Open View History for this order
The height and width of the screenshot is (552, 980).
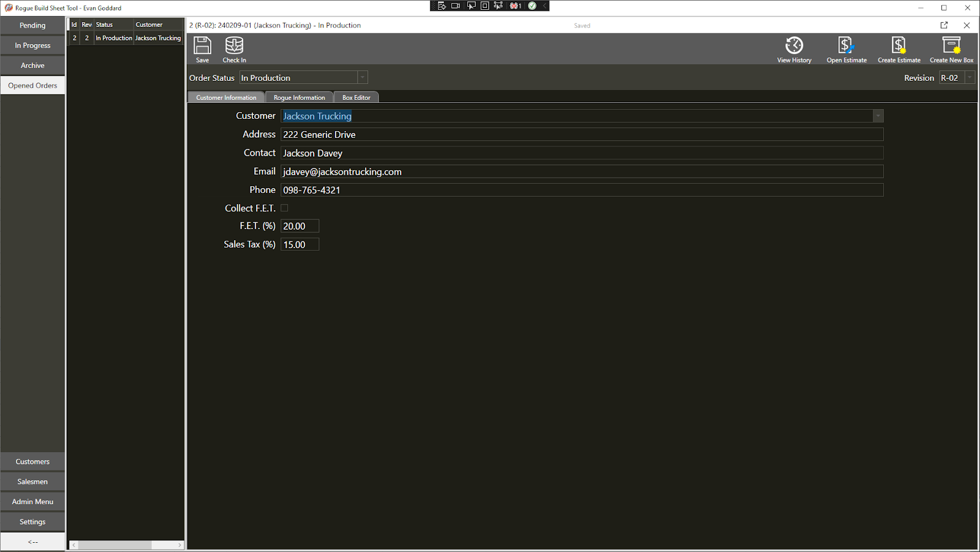tap(794, 49)
